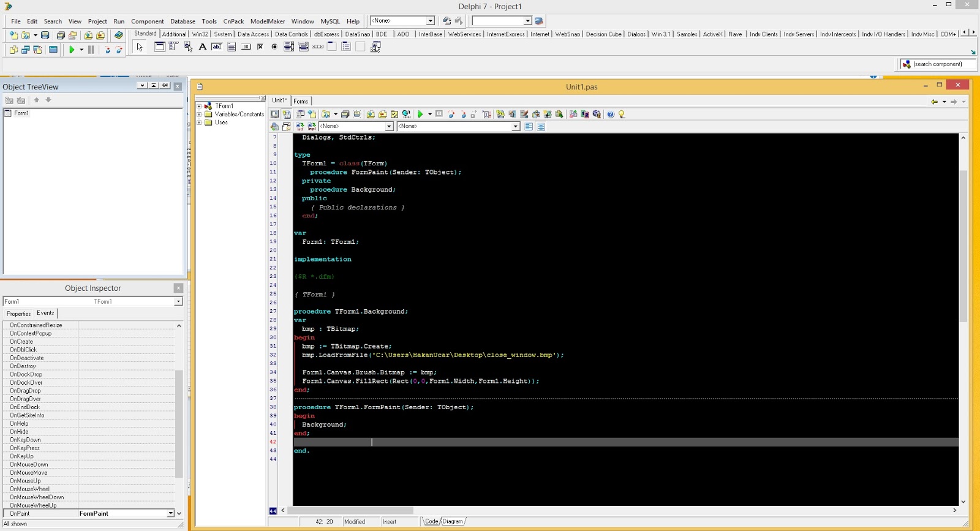This screenshot has height=531, width=980.
Task: Open the Data Controls component palette tab
Action: click(291, 34)
